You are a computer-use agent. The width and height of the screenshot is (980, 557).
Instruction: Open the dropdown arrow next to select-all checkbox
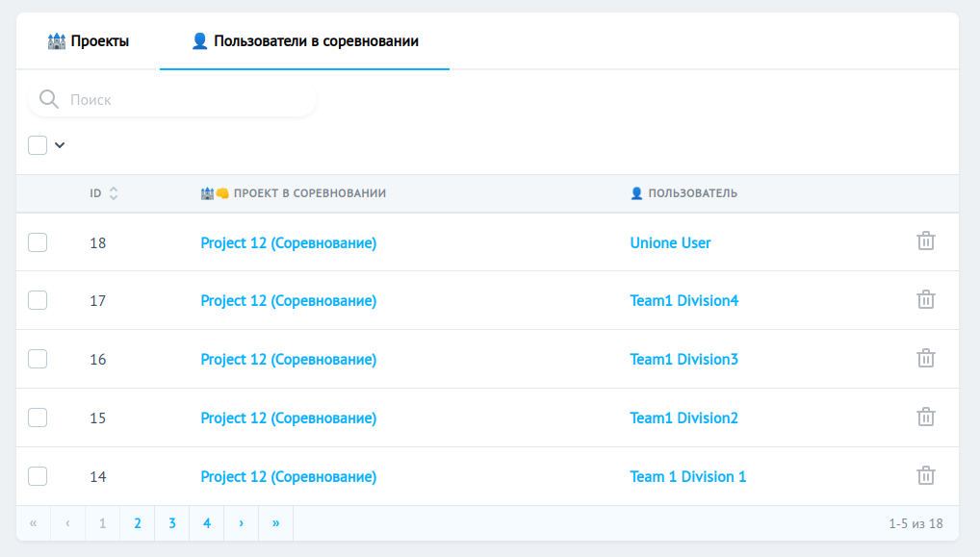pyautogui.click(x=59, y=144)
